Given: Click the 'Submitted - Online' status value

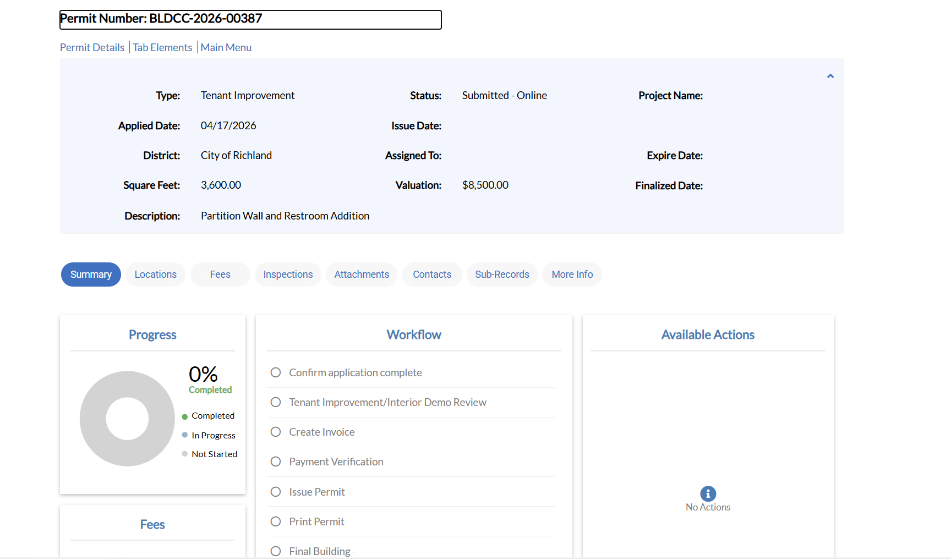Looking at the screenshot, I should 505,95.
